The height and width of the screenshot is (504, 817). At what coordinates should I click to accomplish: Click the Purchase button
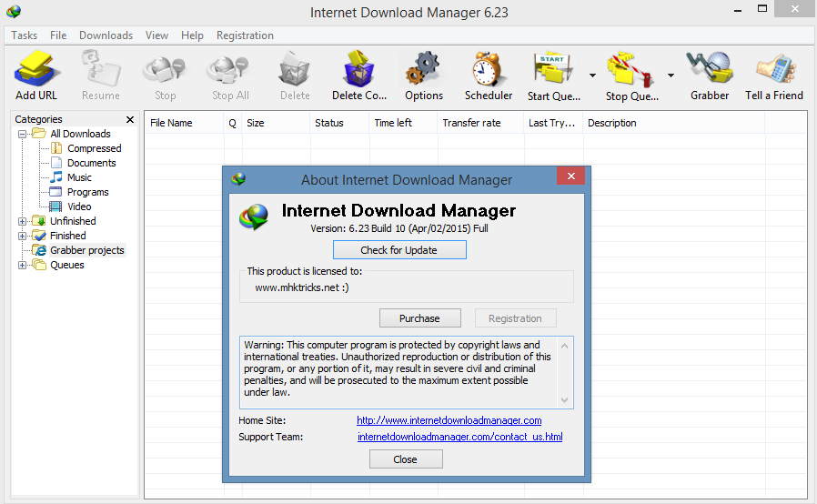[x=420, y=318]
